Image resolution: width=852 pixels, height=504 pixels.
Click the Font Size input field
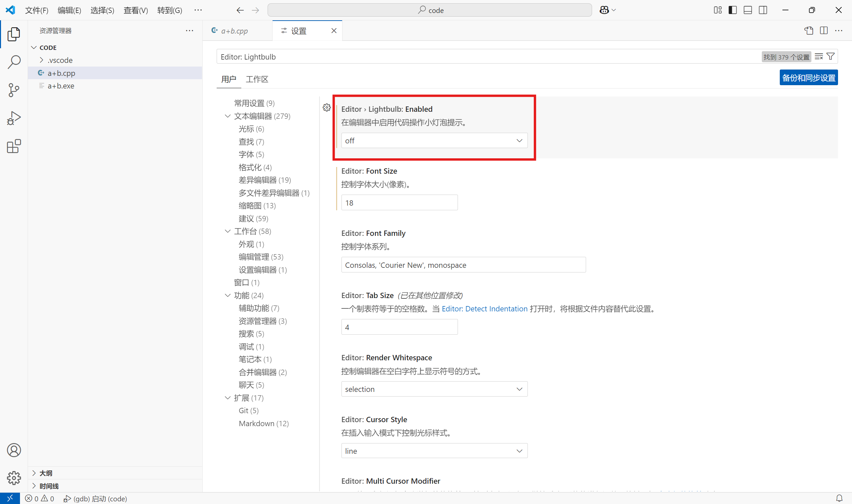[399, 203]
